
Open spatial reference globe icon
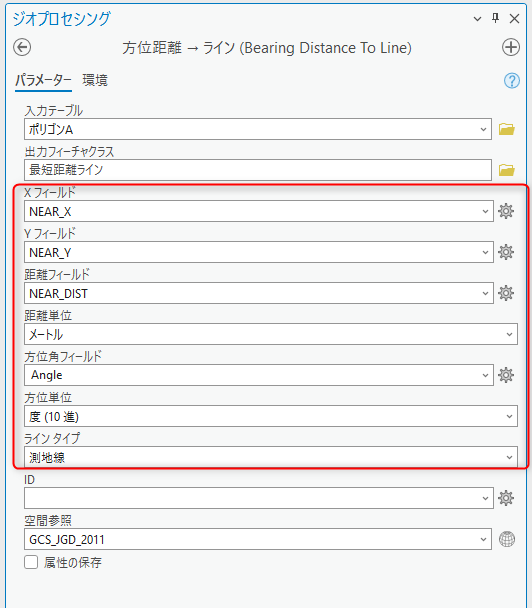pos(507,539)
